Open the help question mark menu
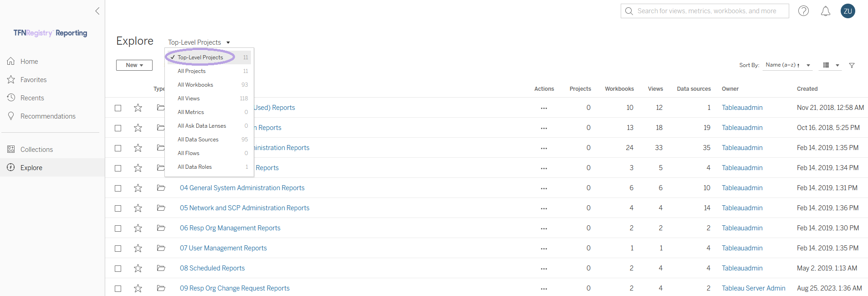The image size is (868, 296). [803, 11]
